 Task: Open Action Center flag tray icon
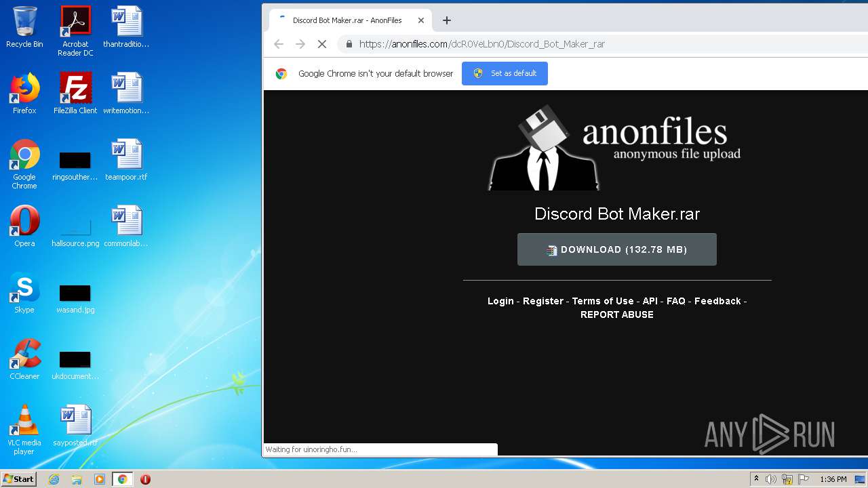(804, 479)
